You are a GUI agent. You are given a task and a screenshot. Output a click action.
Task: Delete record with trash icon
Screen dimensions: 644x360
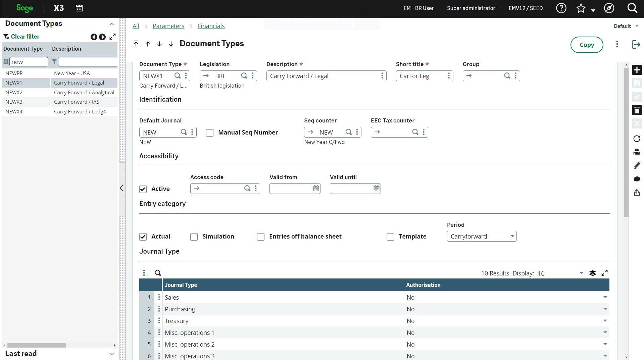[637, 110]
